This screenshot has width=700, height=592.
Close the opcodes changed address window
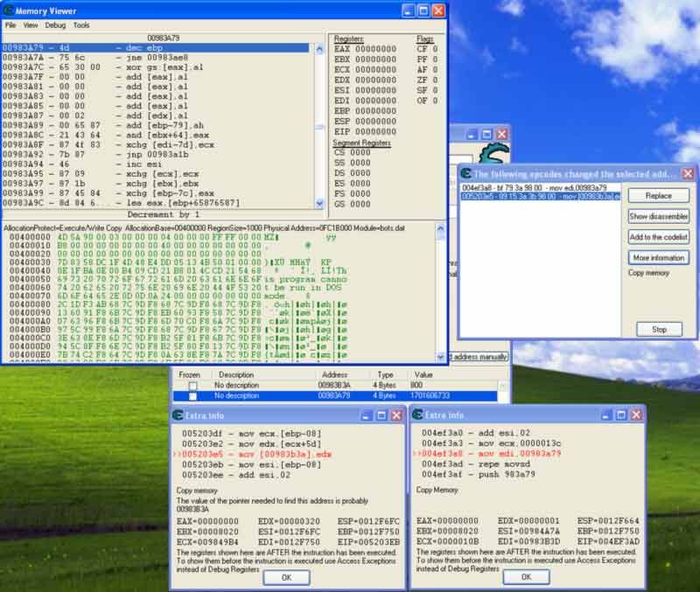[x=688, y=173]
